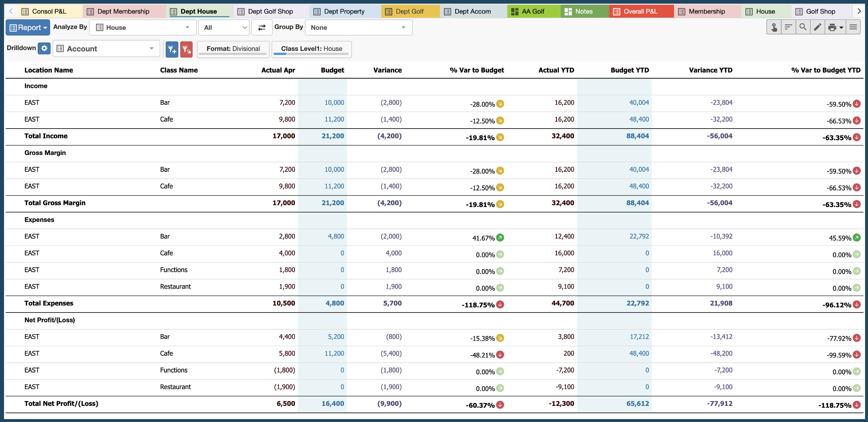The image size is (868, 422).
Task: Click the Class Name column header
Action: [179, 70]
